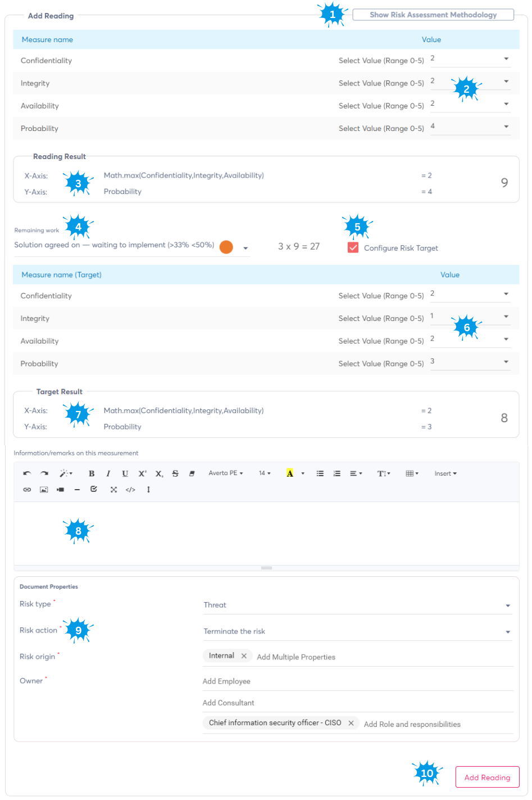Open the table insert menu
The image size is (532, 800).
pyautogui.click(x=412, y=473)
